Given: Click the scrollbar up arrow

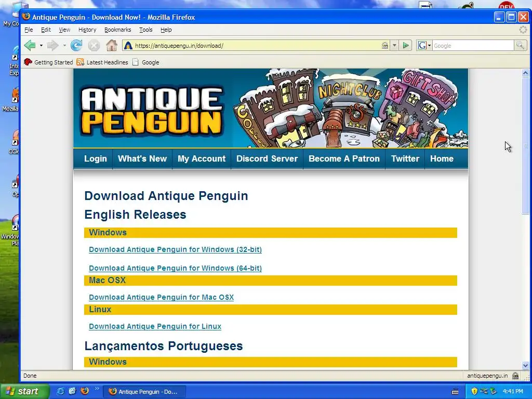Looking at the screenshot, I should 525,73.
